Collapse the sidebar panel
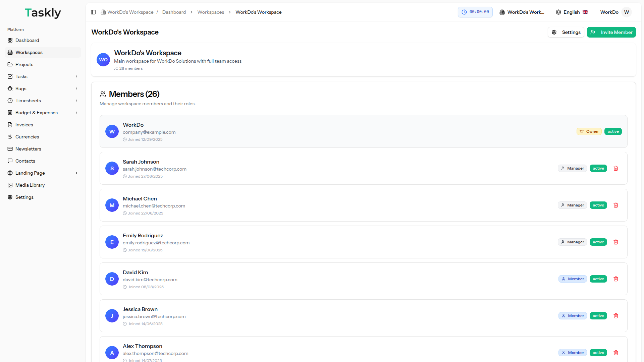644x362 pixels. click(93, 12)
